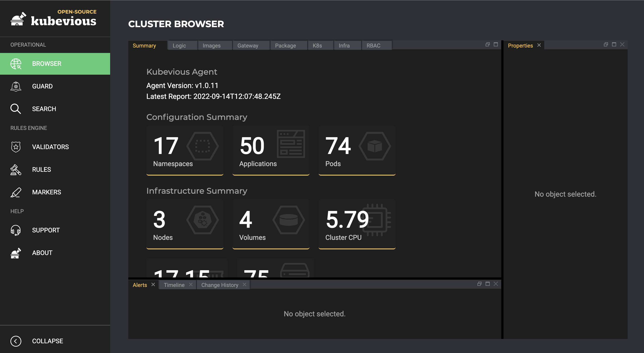This screenshot has height=353, width=644.
Task: Close the Change History tab
Action: point(245,284)
